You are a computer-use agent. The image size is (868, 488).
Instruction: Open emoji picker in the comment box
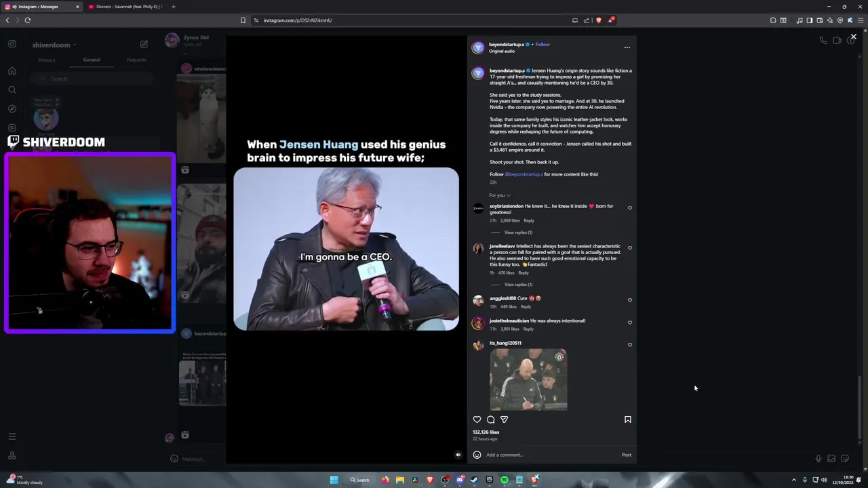point(477,455)
